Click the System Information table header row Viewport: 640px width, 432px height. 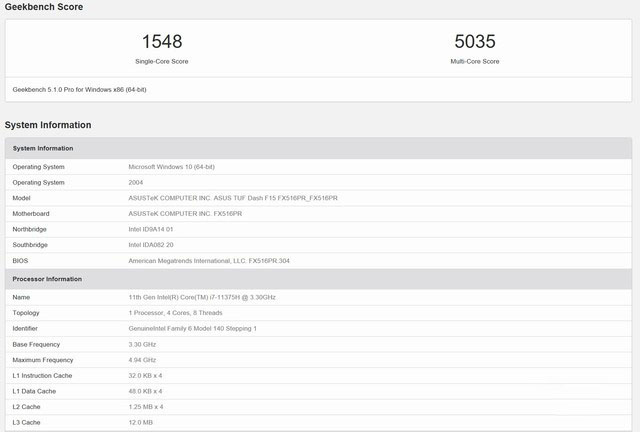click(318, 148)
